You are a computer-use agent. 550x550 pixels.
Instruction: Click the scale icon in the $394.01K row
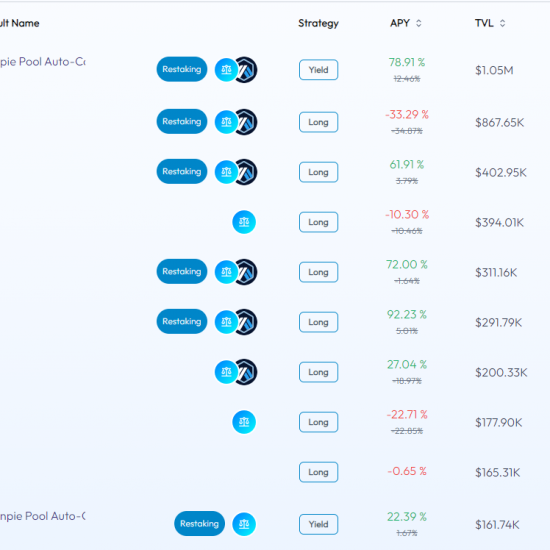click(x=244, y=222)
